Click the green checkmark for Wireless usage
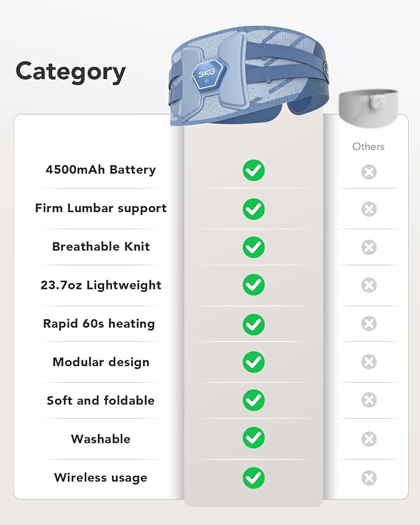Viewport: 420px width, 525px height. [x=254, y=478]
